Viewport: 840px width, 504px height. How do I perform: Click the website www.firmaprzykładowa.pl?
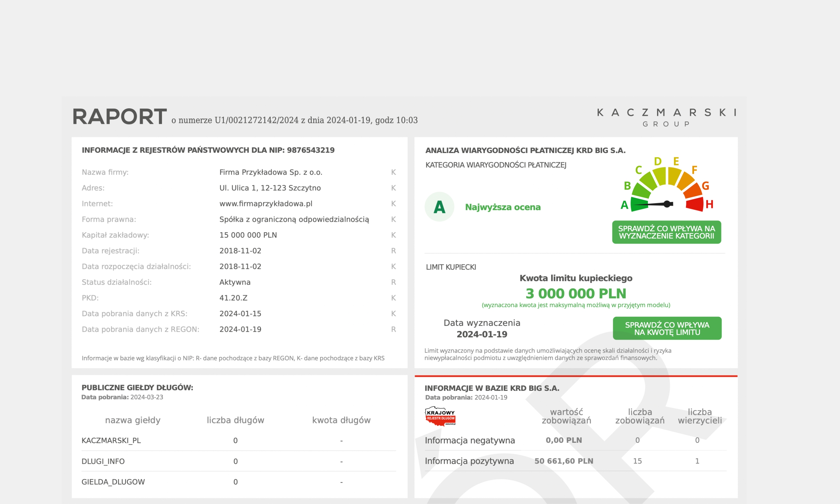[266, 204]
